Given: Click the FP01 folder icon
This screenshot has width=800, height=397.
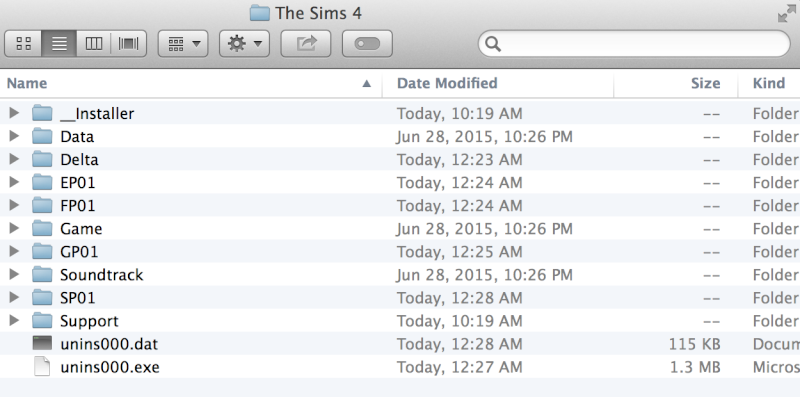Looking at the screenshot, I should (x=42, y=205).
